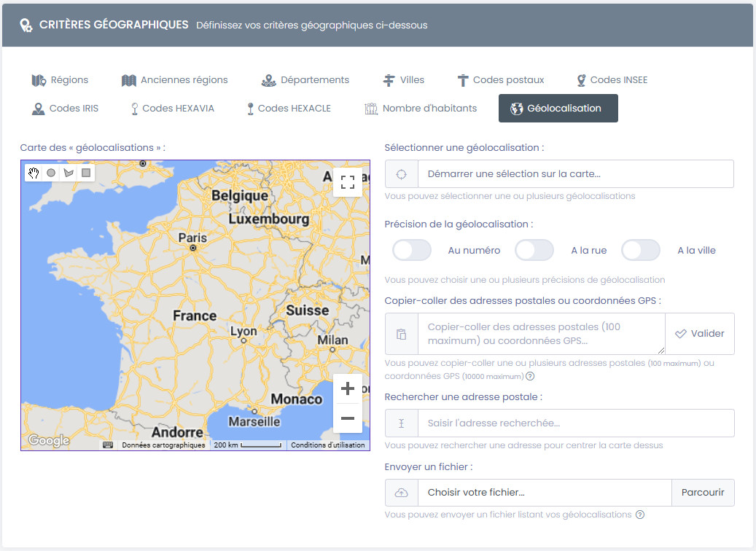The height and width of the screenshot is (551, 756).
Task: Click help icon beside file upload hint
Action: [640, 515]
